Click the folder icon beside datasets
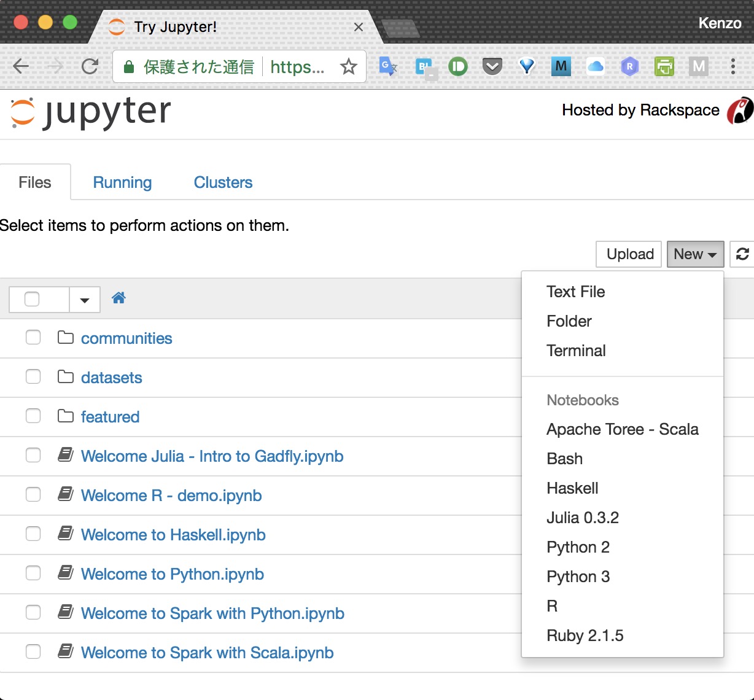The width and height of the screenshot is (754, 700). pos(65,376)
